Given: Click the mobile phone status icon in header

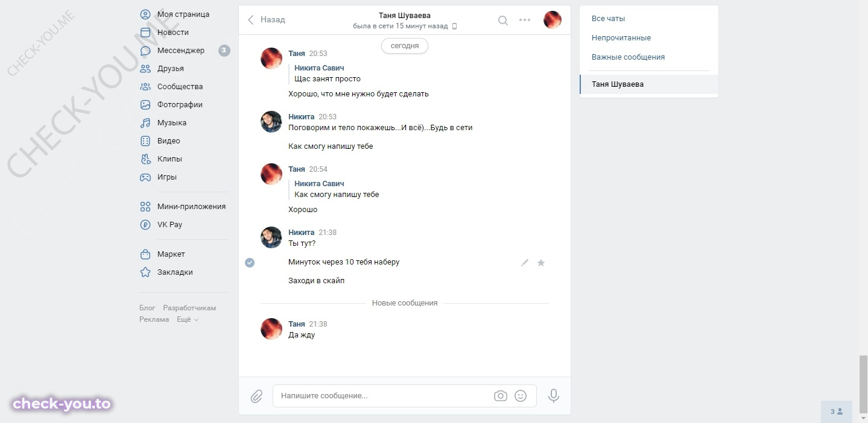Looking at the screenshot, I should (x=455, y=27).
